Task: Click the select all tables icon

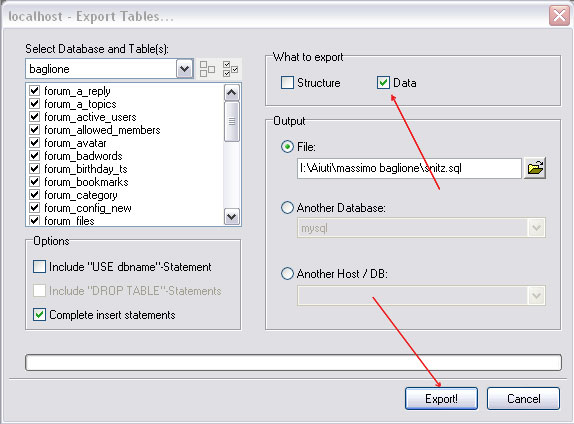Action: pos(230,69)
